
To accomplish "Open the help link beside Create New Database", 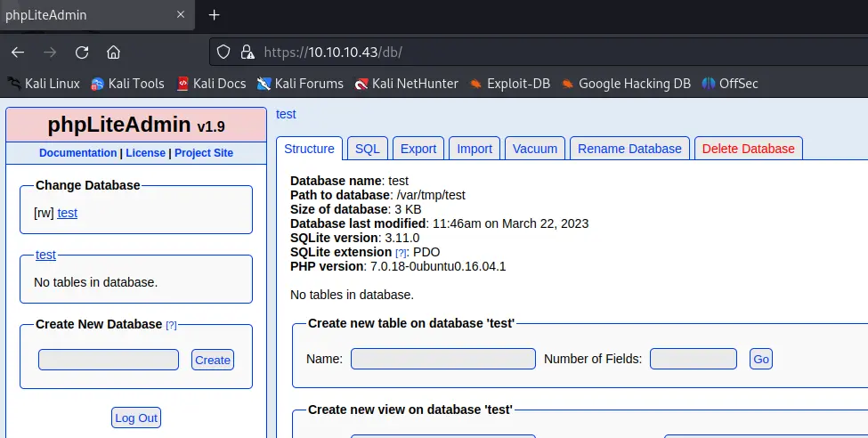I will click(171, 325).
